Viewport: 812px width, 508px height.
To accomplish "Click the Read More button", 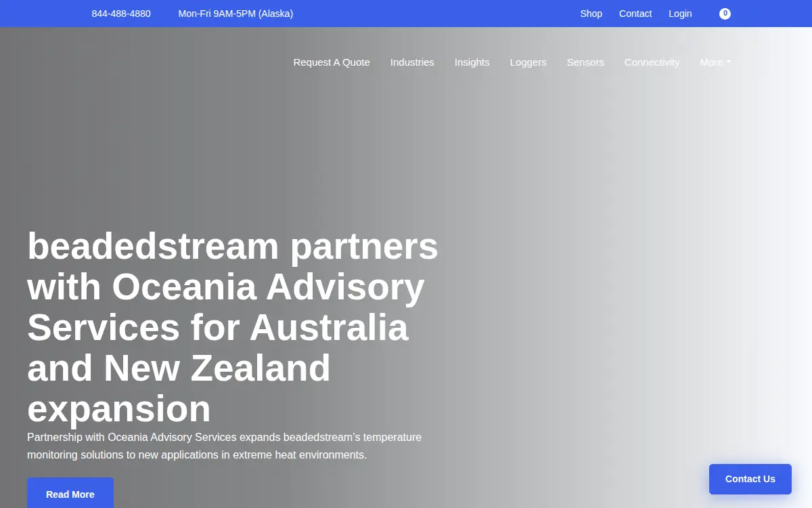I will point(70,493).
